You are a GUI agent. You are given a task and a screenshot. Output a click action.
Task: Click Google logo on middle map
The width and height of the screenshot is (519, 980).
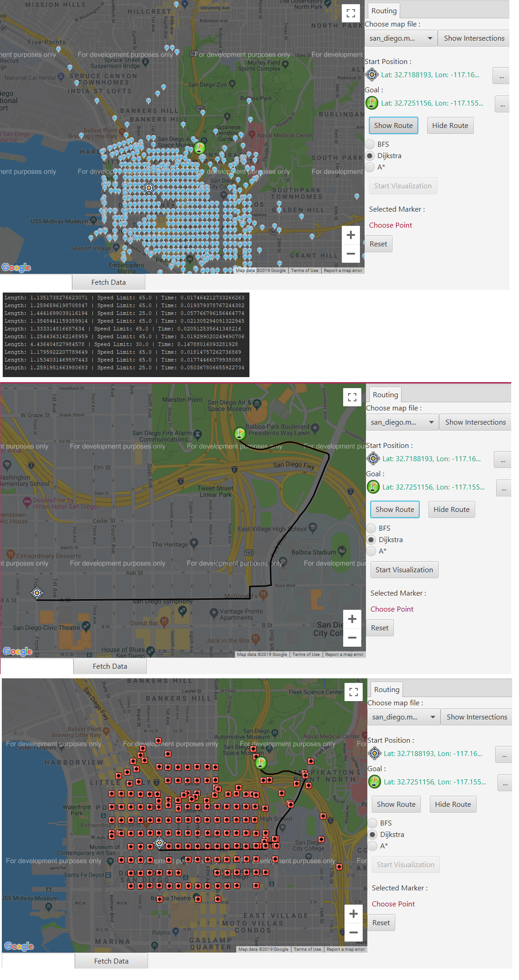(x=18, y=651)
